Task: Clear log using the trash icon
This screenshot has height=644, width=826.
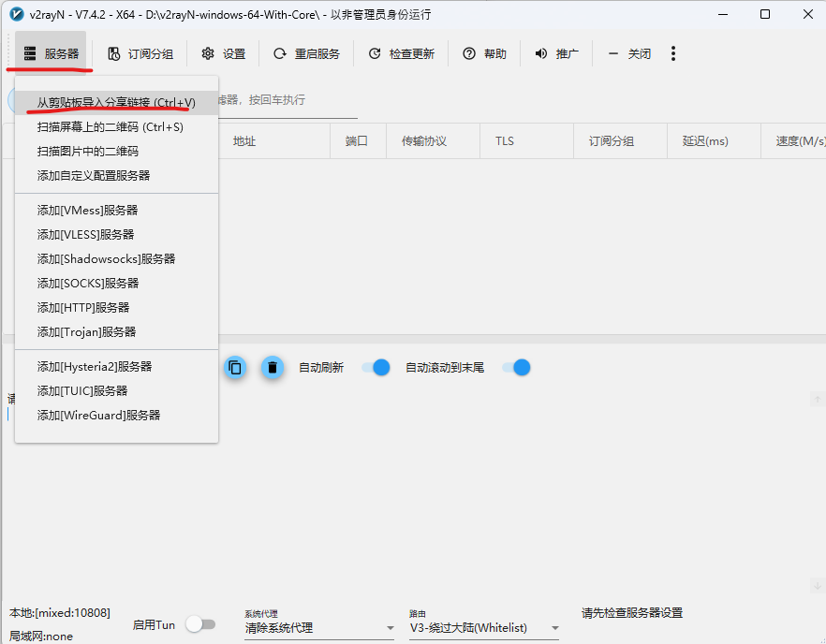Action: pos(273,368)
